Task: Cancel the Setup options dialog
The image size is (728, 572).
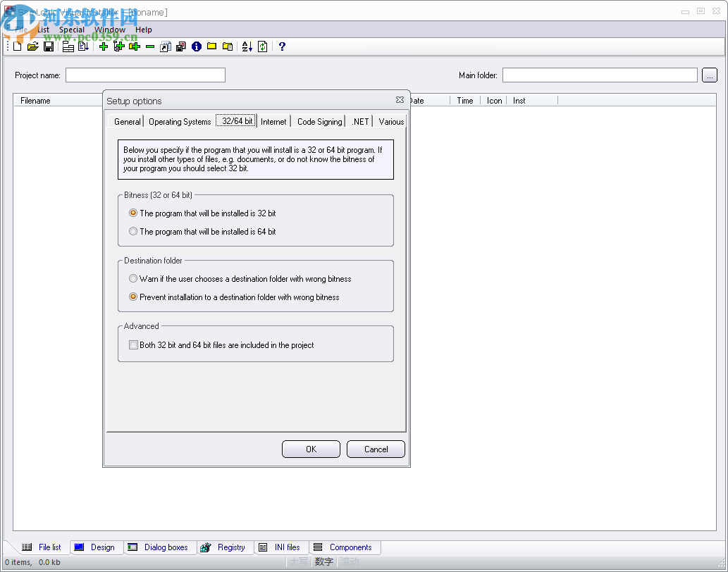Action: pos(376,449)
